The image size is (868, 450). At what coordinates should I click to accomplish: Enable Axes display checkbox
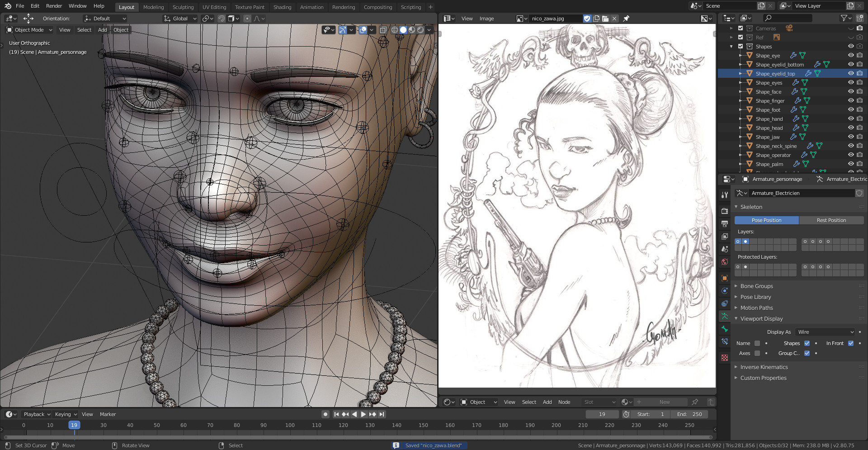(757, 353)
